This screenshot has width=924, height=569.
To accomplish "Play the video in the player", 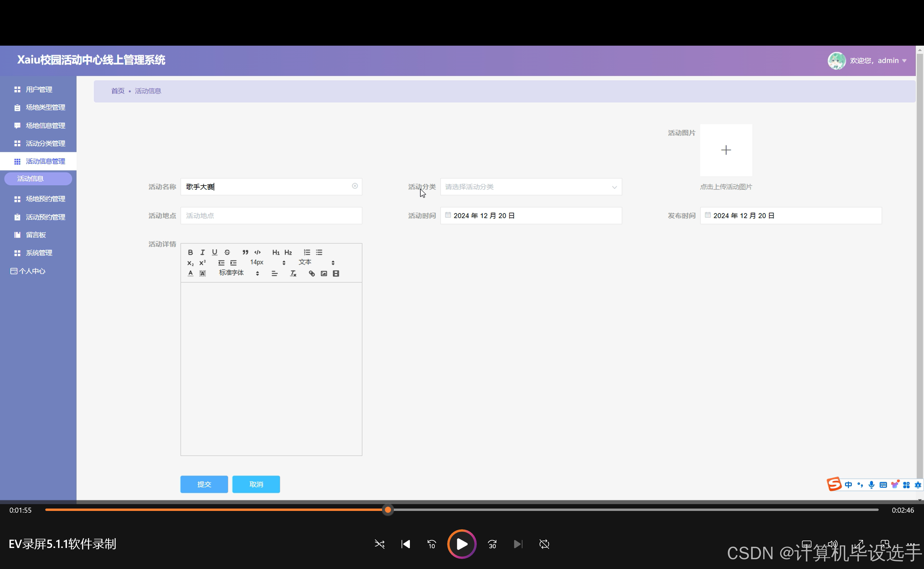I will [x=462, y=544].
